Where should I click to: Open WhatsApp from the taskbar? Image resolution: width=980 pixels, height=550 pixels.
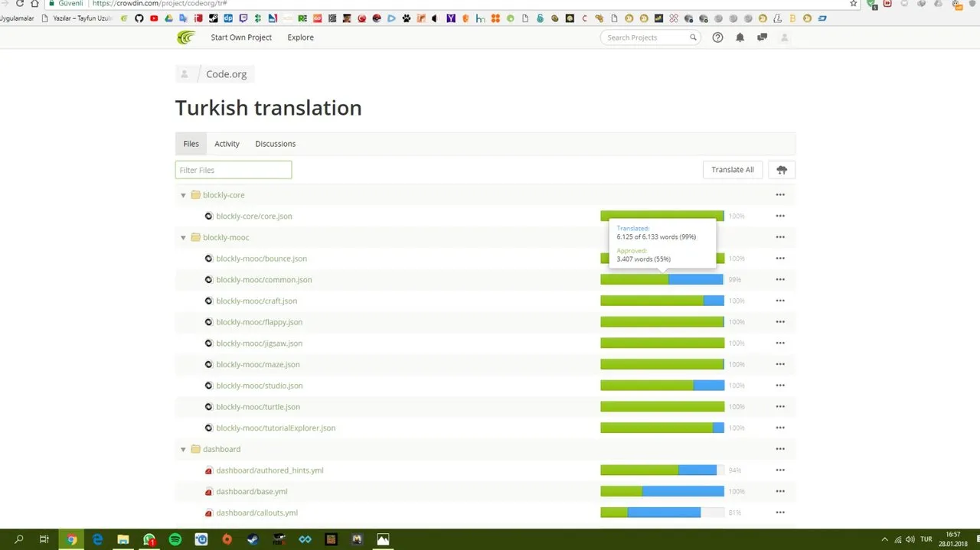(x=149, y=539)
